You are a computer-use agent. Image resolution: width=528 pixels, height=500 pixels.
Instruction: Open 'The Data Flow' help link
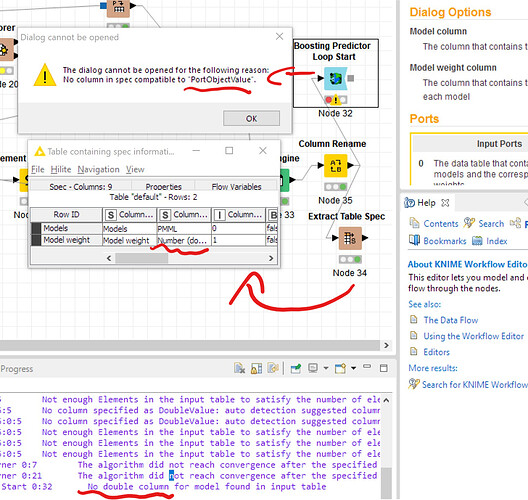451,320
